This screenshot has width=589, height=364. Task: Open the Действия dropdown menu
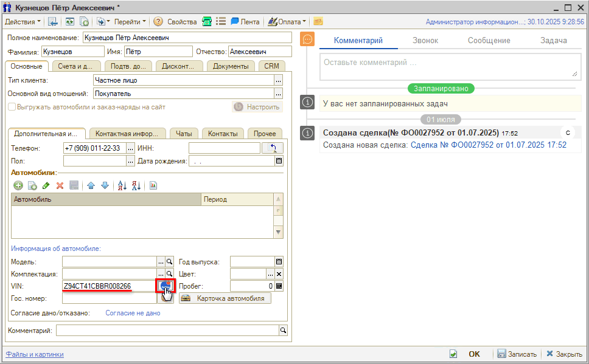tap(23, 21)
